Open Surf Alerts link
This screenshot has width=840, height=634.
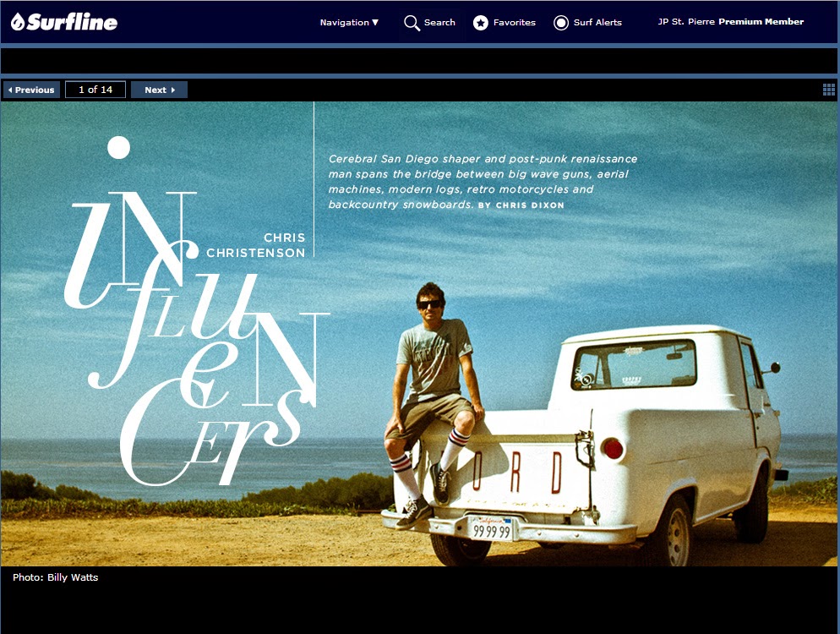point(597,23)
